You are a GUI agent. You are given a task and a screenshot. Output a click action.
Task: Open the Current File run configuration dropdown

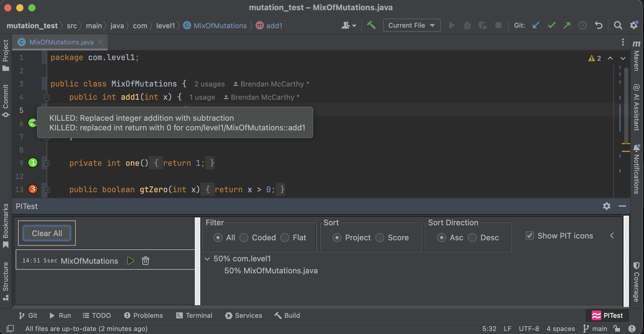tap(412, 25)
